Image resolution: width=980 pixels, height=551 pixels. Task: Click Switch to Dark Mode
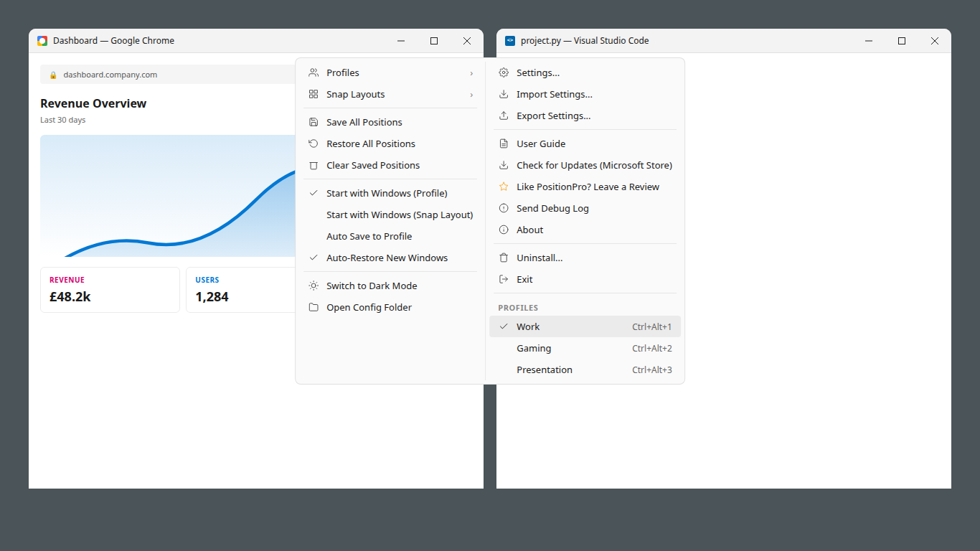click(x=372, y=286)
